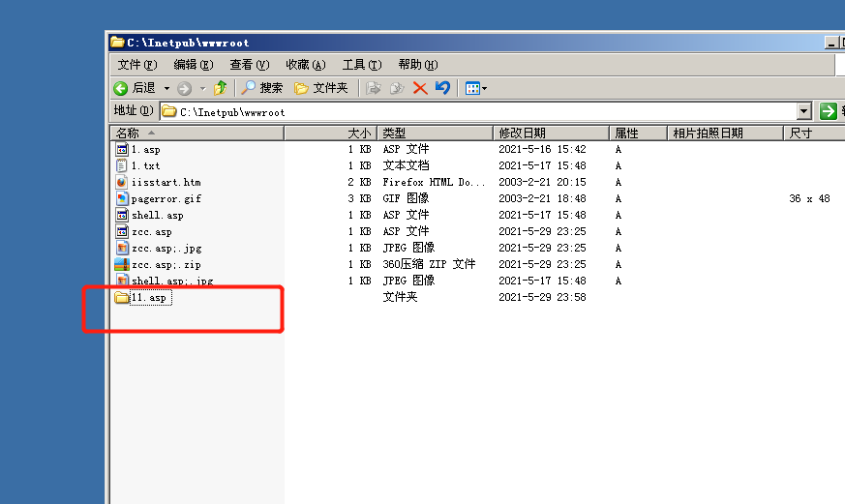Select the zcc.asp;.jpg image icon
This screenshot has width=845, height=504.
(x=122, y=249)
